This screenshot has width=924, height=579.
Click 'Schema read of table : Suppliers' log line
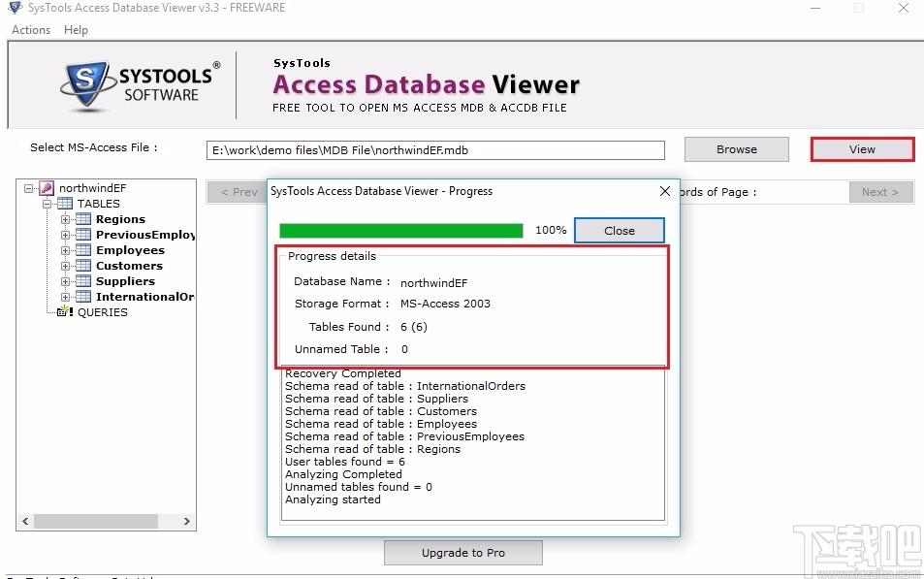click(x=376, y=399)
